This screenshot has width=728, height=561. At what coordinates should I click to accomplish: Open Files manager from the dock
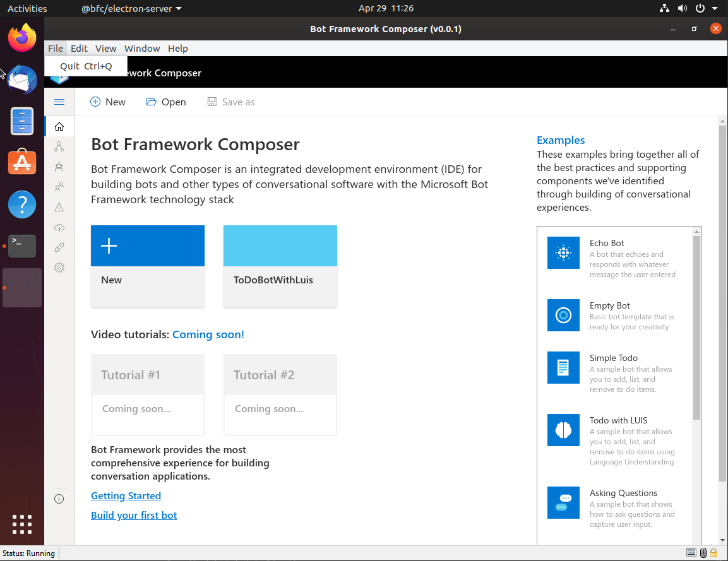tap(22, 121)
